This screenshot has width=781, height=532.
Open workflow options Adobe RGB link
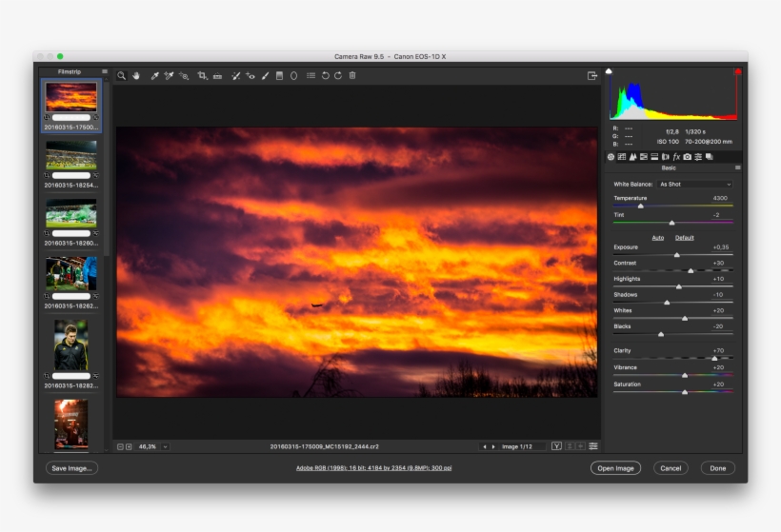(374, 468)
